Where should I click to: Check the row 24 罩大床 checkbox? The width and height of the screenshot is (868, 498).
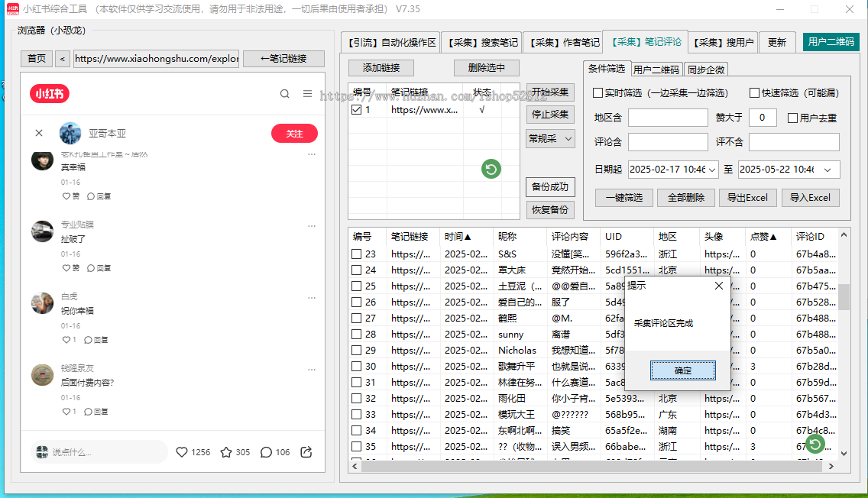pyautogui.click(x=357, y=270)
